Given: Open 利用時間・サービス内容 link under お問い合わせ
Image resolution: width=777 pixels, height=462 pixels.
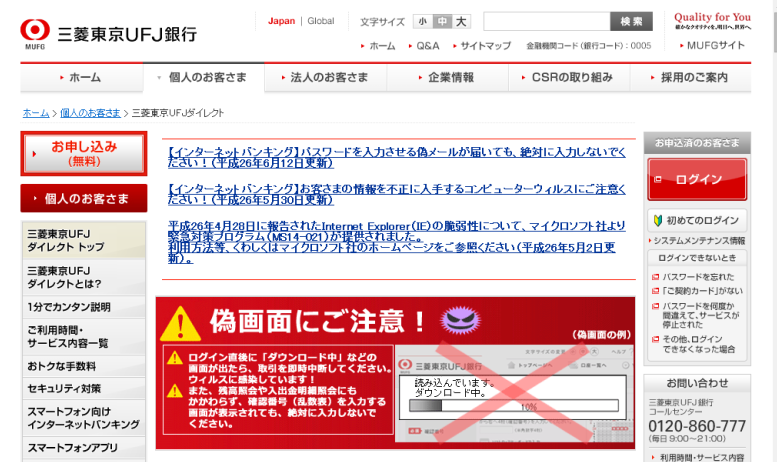Looking at the screenshot, I should pos(702,457).
